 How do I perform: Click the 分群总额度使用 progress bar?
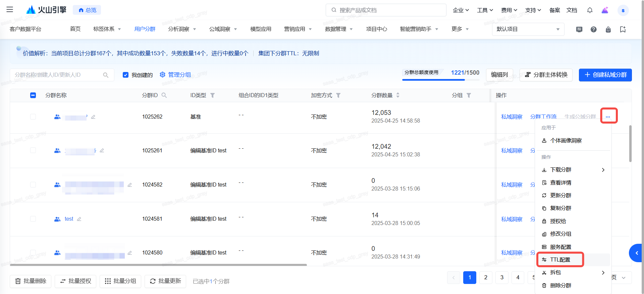pos(433,80)
